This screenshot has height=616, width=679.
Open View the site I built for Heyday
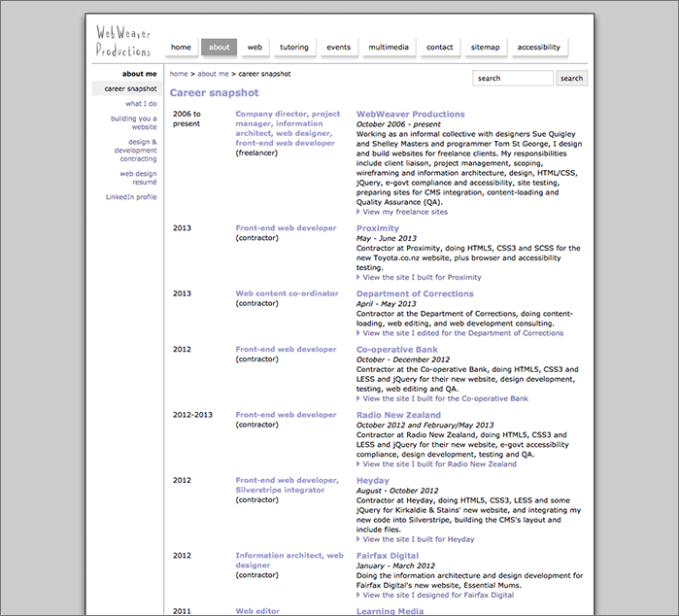coord(419,539)
